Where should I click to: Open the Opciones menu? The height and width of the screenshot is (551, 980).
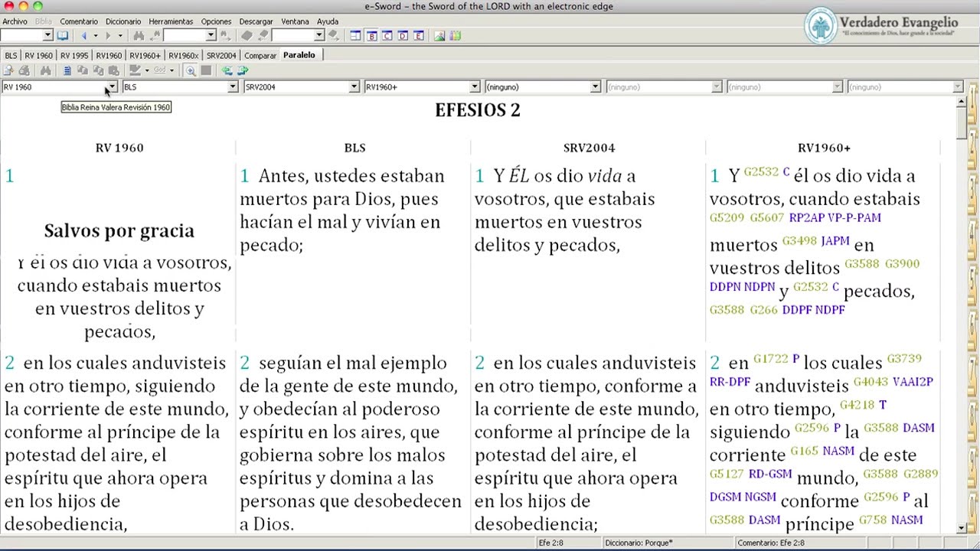(x=216, y=21)
